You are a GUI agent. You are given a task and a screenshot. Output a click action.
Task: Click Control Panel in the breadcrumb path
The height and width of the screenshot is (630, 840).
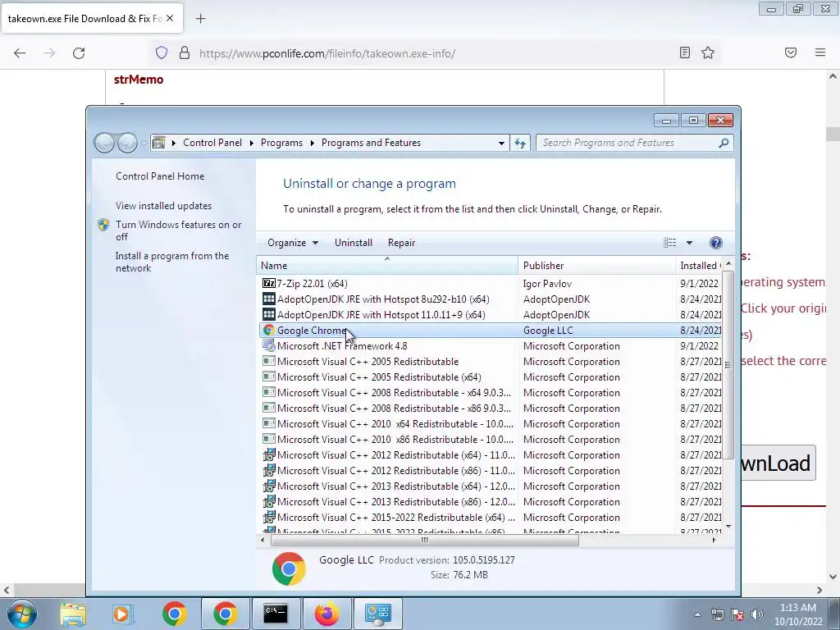click(212, 143)
